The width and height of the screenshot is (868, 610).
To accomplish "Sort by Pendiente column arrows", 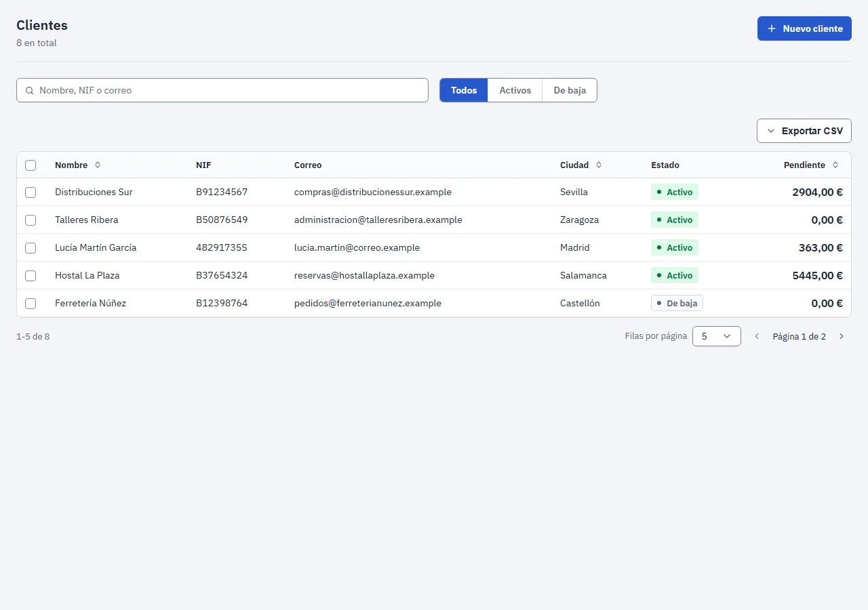I will (x=835, y=165).
